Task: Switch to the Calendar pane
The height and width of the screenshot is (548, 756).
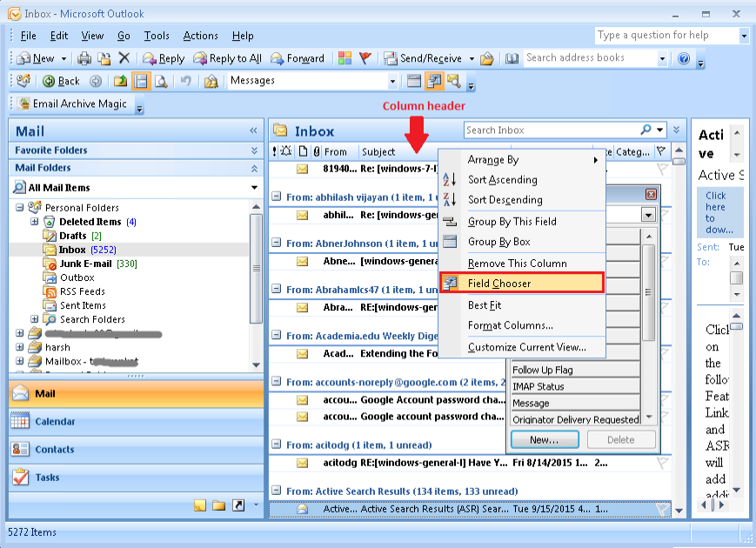Action: click(136, 422)
